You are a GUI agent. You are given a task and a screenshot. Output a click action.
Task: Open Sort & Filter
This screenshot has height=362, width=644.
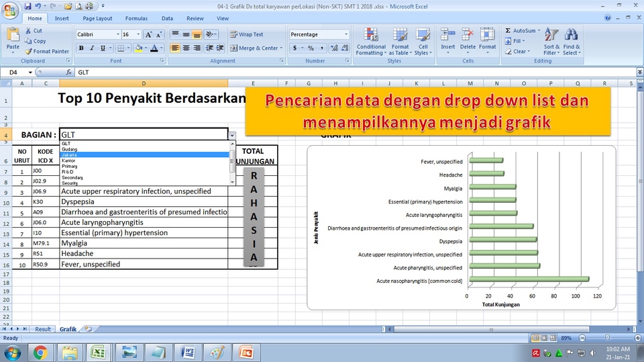pyautogui.click(x=551, y=41)
